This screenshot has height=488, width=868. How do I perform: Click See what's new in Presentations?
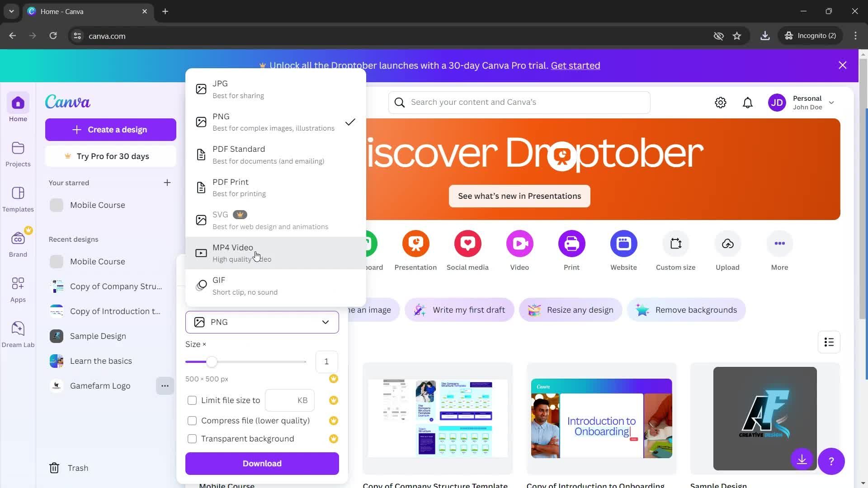(519, 196)
